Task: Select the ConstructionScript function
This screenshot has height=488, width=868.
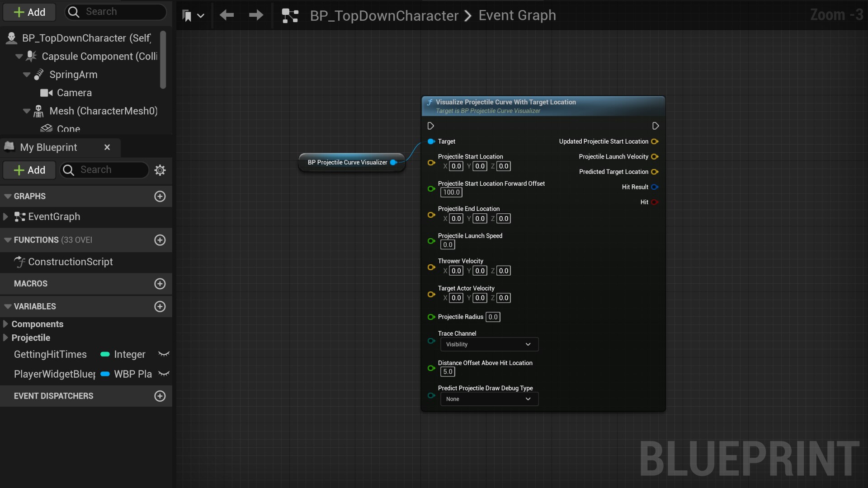Action: (x=70, y=262)
